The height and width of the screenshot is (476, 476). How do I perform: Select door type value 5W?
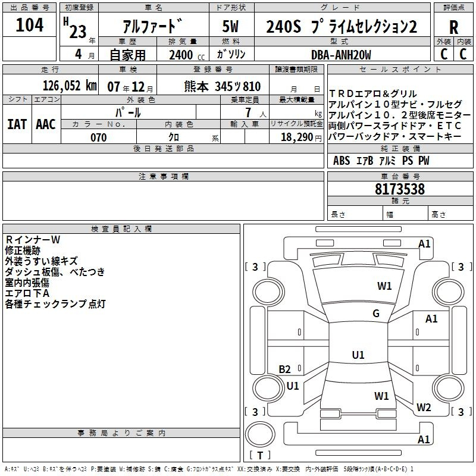coord(230,26)
